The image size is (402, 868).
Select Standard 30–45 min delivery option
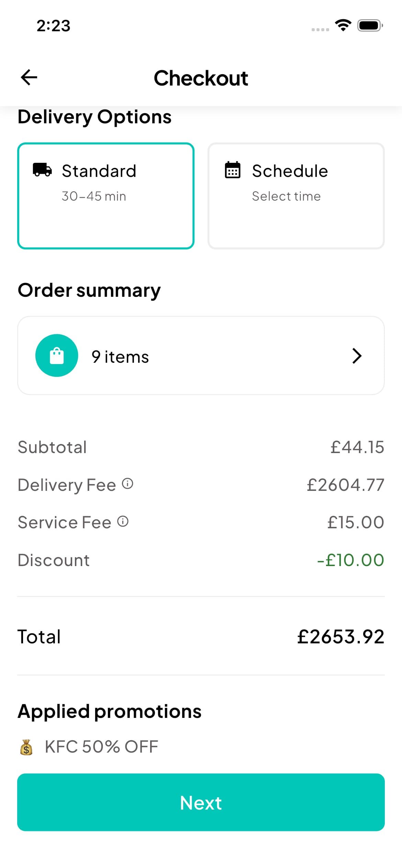[106, 196]
